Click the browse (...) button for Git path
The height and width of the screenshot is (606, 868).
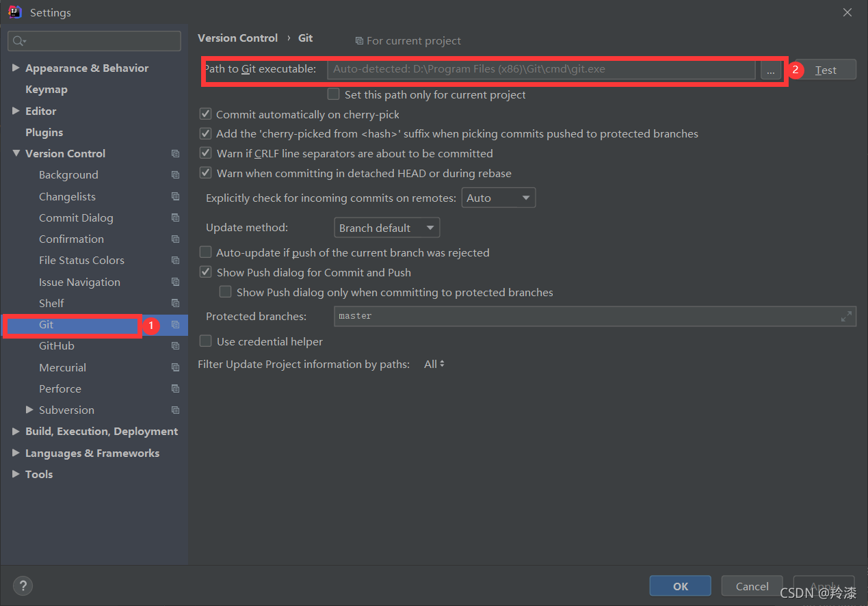[771, 70]
